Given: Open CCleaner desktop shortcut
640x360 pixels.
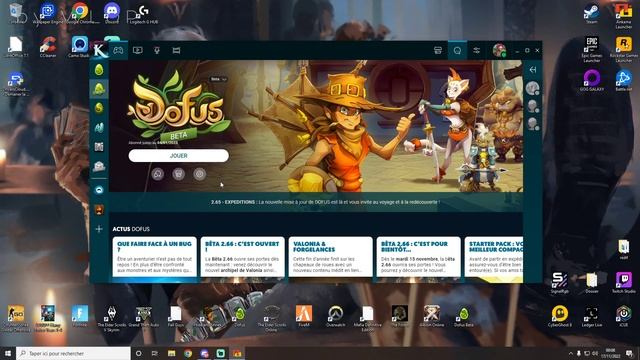Looking at the screenshot, I should [x=48, y=47].
